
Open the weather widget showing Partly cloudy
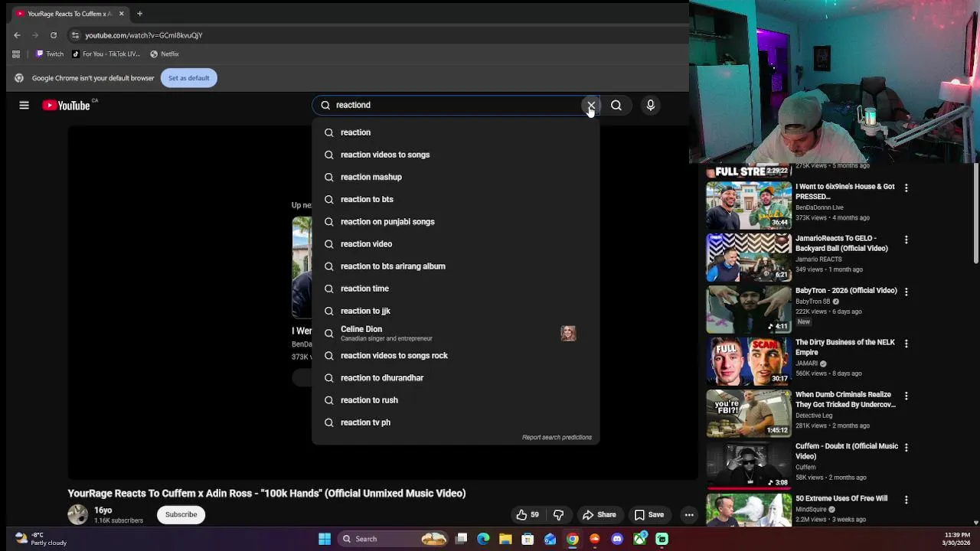coord(42,539)
